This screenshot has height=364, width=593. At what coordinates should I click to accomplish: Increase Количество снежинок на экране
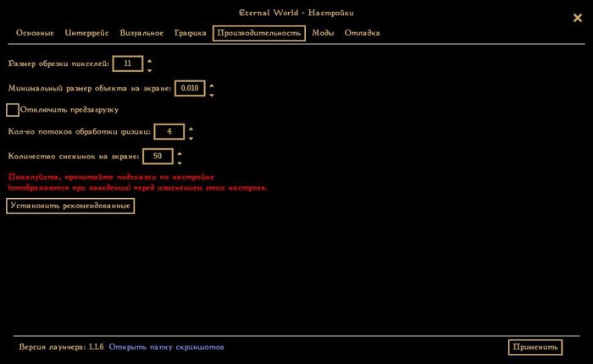point(180,152)
